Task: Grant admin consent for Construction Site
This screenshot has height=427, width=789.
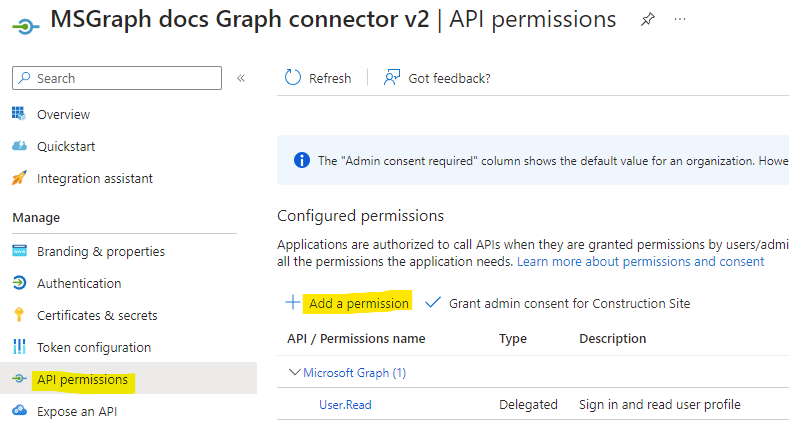Action: (569, 303)
